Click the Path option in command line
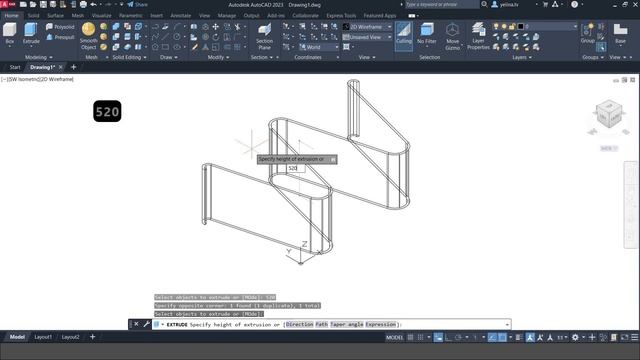The image size is (640, 360). [322, 324]
